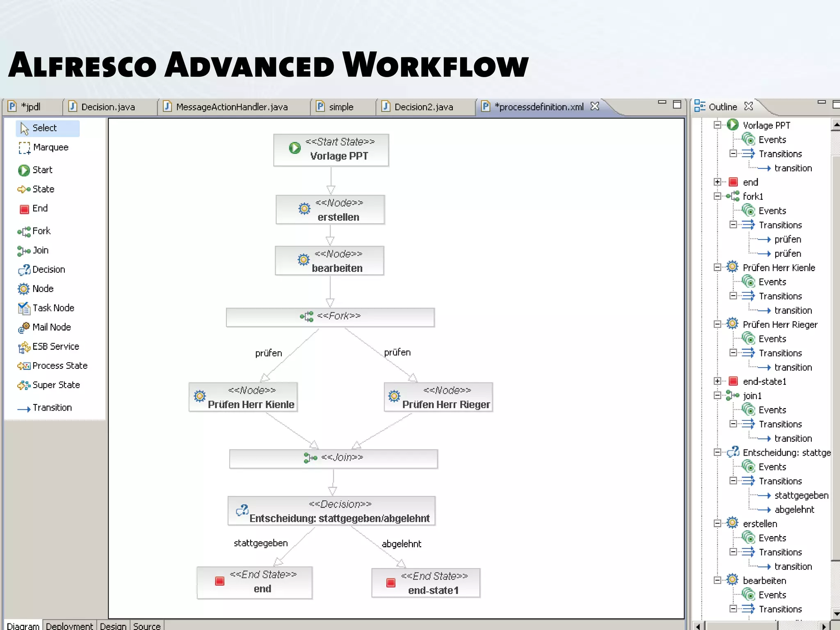Click the end state node named end

pos(254,582)
